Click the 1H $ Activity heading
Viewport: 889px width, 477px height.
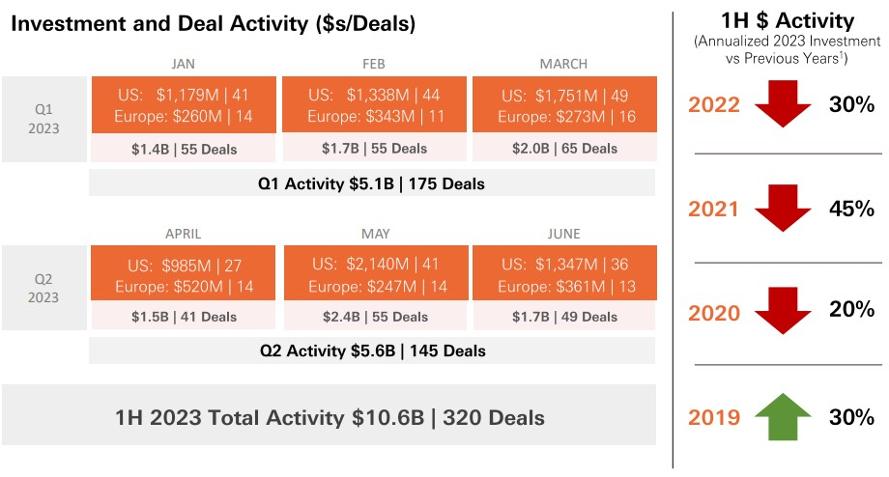click(787, 21)
